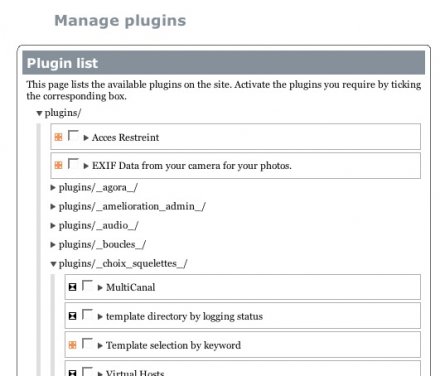Tick checkbox for template directory by logging status

pos(87,314)
